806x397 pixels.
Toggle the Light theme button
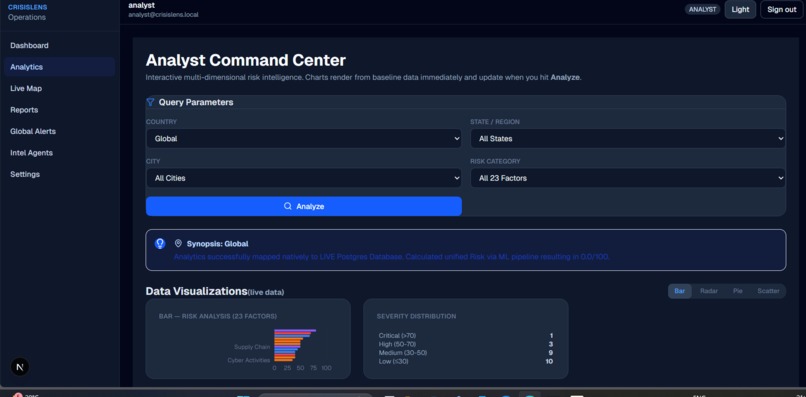point(740,9)
